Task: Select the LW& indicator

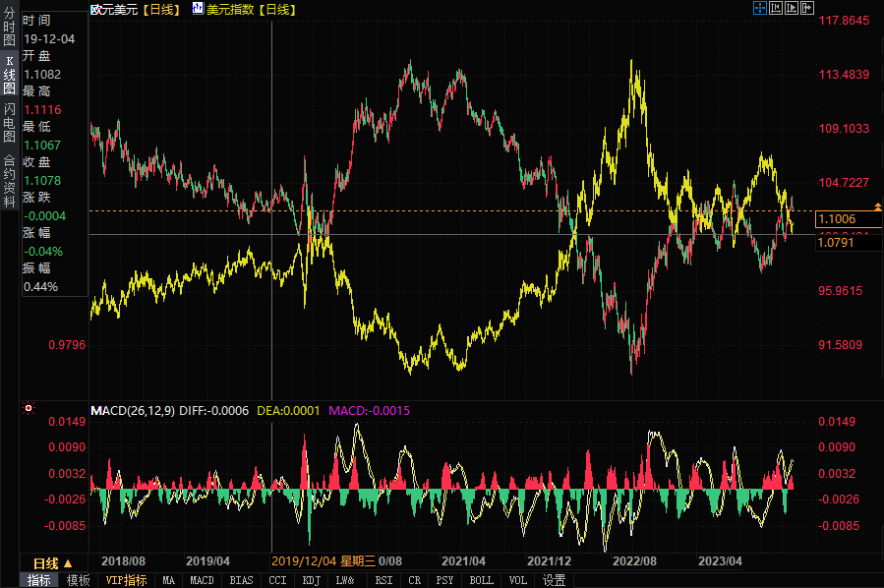Action: (345, 580)
